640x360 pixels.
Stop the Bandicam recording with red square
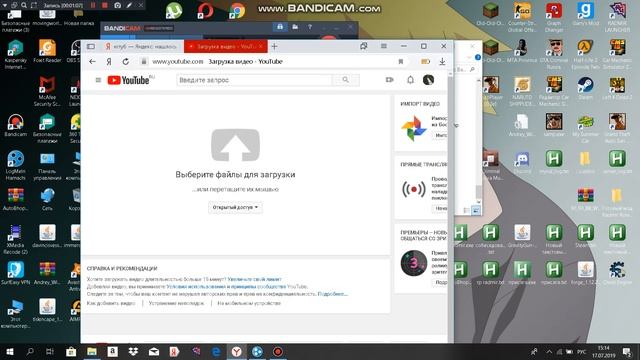click(105, 5)
